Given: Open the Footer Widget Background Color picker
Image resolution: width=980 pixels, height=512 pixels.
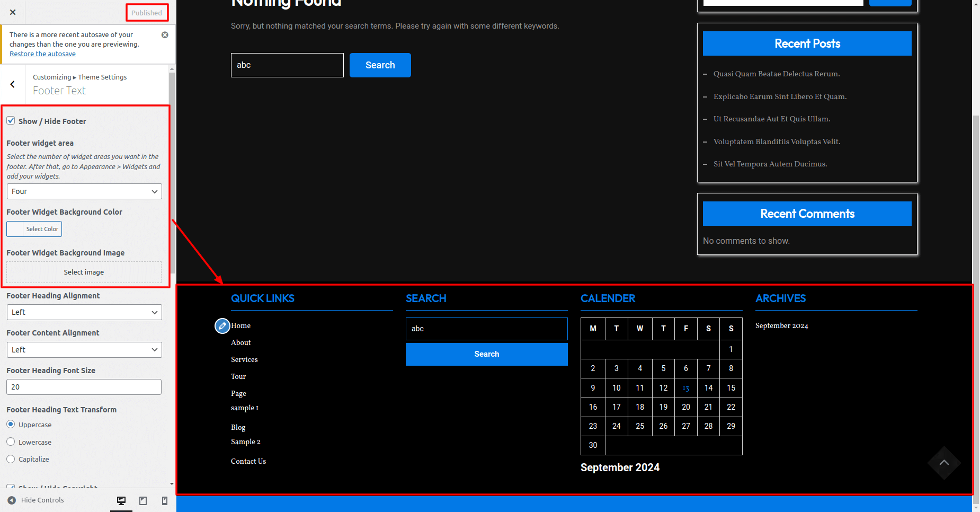Looking at the screenshot, I should tap(34, 229).
